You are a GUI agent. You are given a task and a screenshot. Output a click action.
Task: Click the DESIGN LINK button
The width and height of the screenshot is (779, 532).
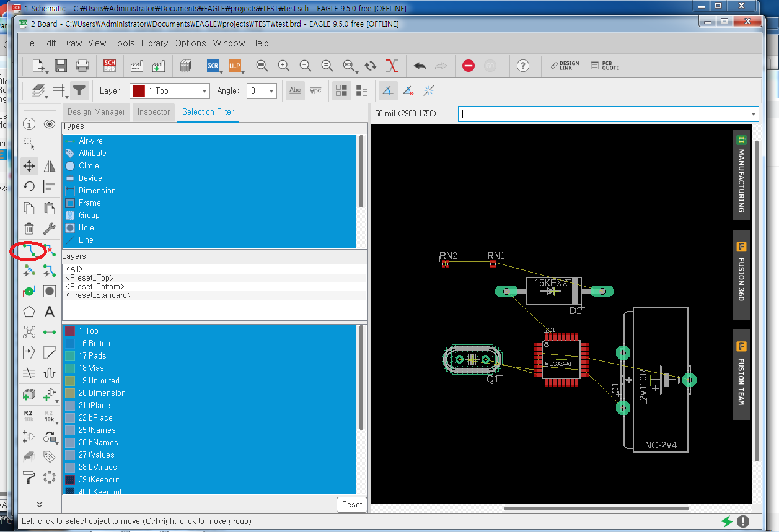point(565,66)
